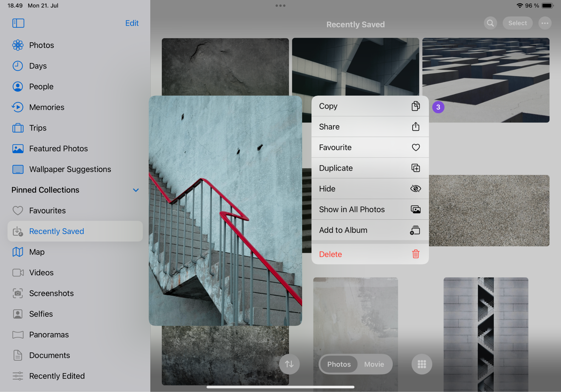561x392 pixels.
Task: Choose Delete from the context menu
Action: 370,254
